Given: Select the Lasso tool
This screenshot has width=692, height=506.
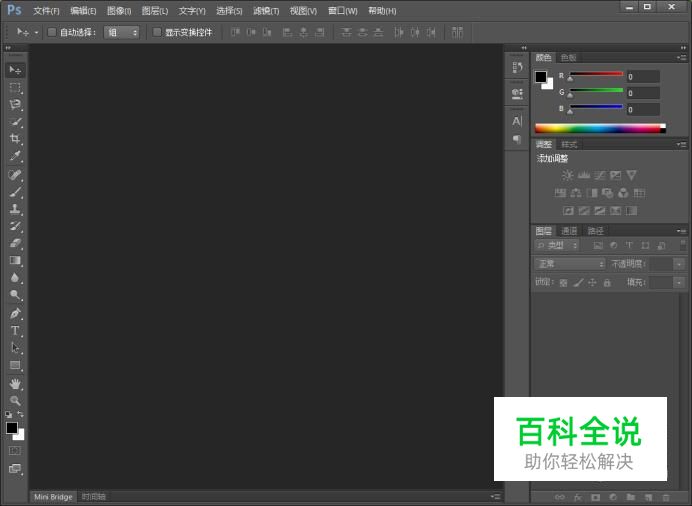Looking at the screenshot, I should 15,105.
